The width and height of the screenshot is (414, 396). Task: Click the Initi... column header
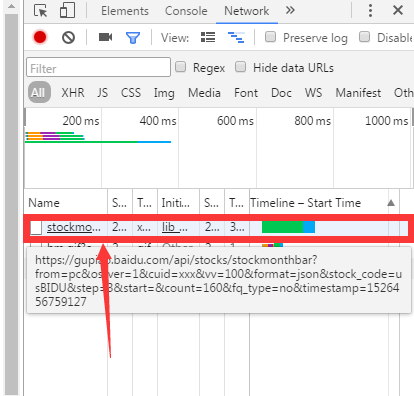(178, 203)
